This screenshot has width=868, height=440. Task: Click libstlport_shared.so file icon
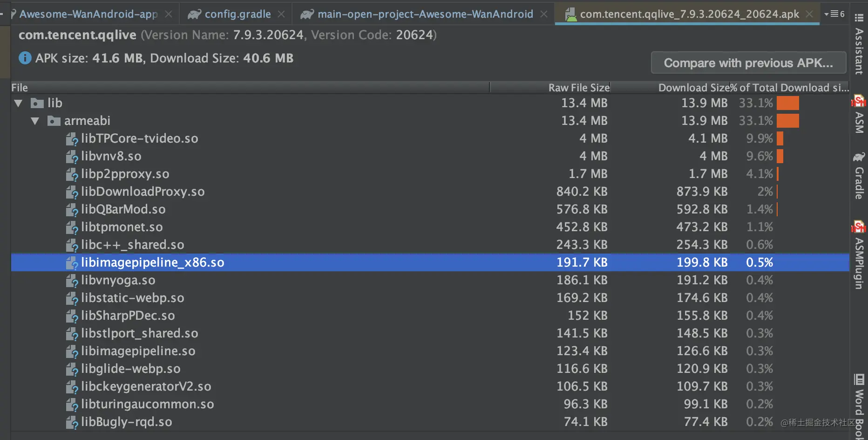[x=72, y=334]
